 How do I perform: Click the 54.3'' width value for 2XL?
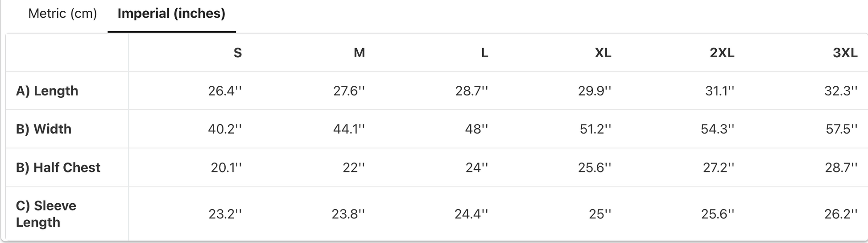tap(717, 129)
